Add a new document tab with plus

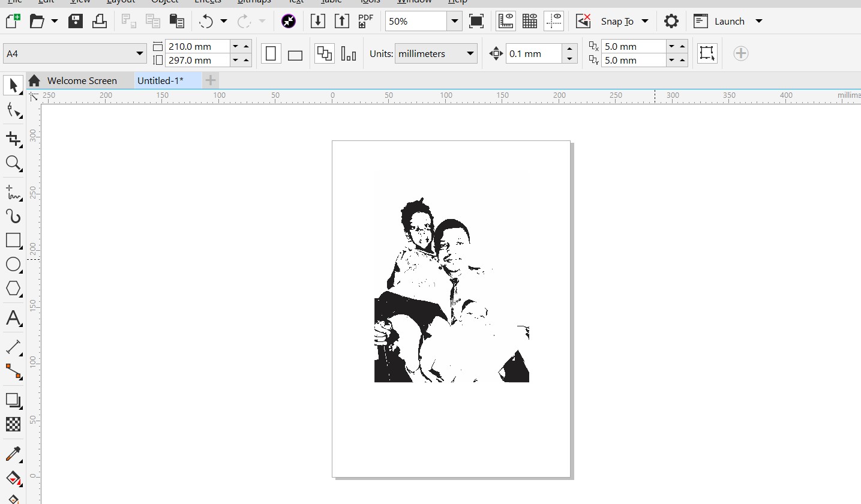(x=211, y=80)
